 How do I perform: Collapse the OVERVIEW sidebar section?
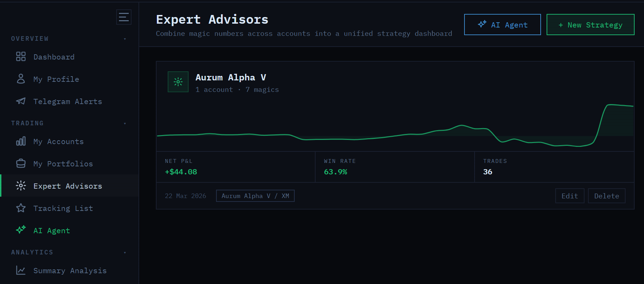(125, 39)
